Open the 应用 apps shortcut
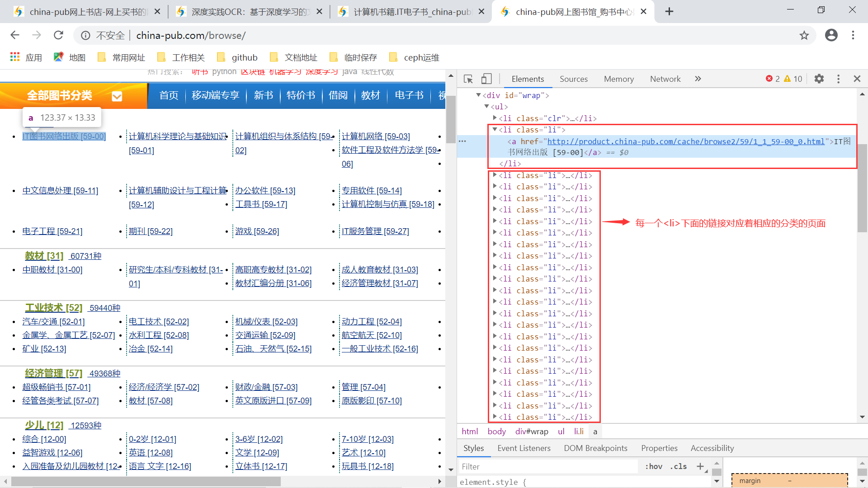Image resolution: width=868 pixels, height=488 pixels. click(26, 57)
